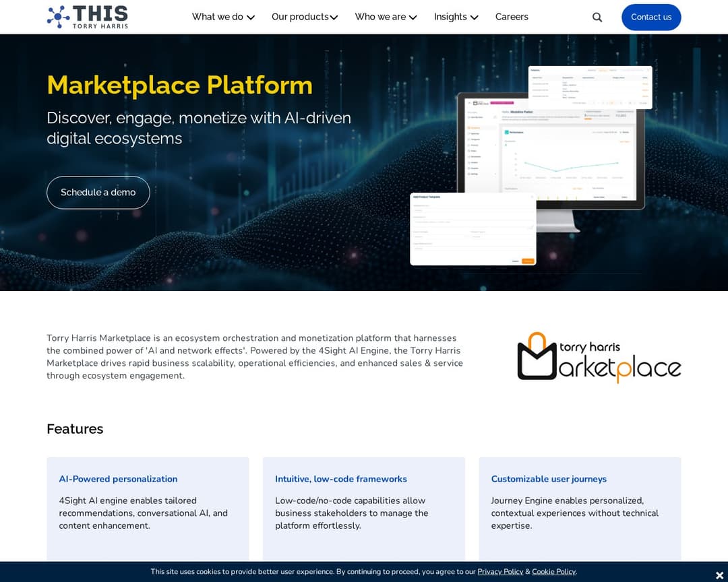Go to the Careers page
The width and height of the screenshot is (728, 582).
(x=512, y=17)
